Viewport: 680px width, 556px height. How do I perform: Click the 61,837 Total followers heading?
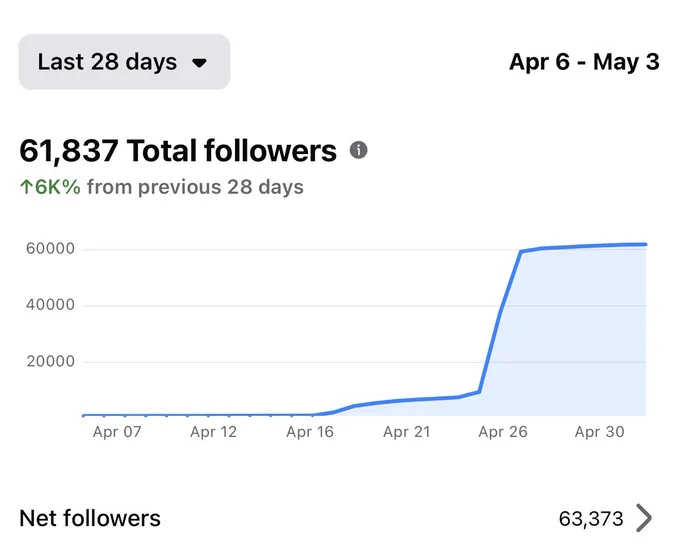click(x=178, y=150)
